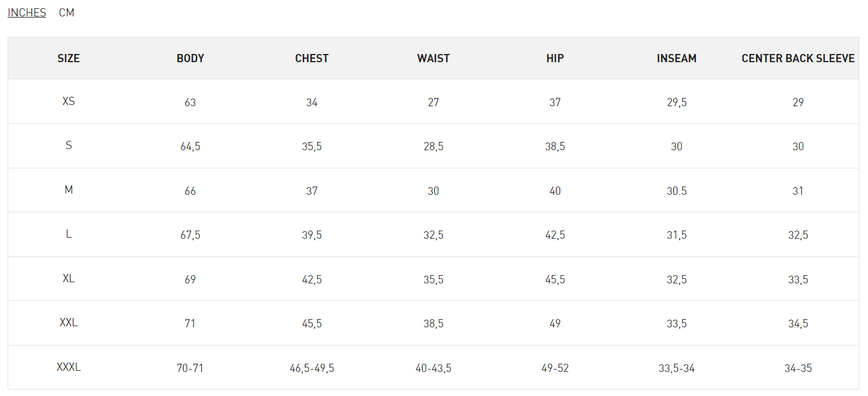Click the XXXL waist value 40-43,5

433,368
